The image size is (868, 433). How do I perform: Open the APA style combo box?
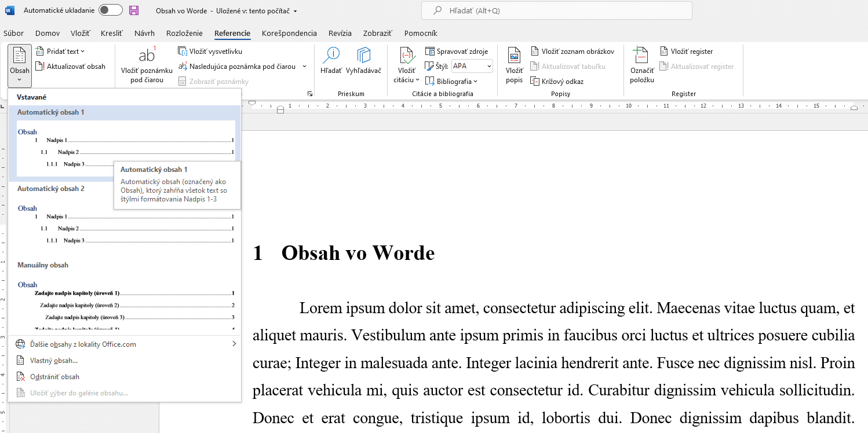[472, 66]
